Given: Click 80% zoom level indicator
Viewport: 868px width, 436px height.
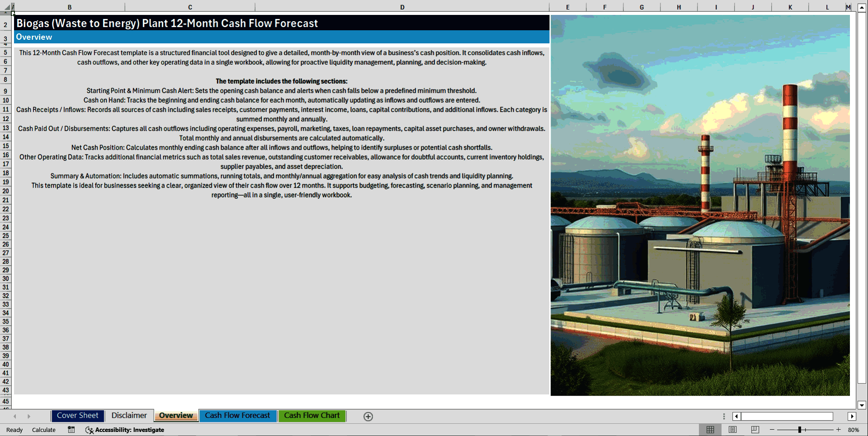Looking at the screenshot, I should (854, 430).
